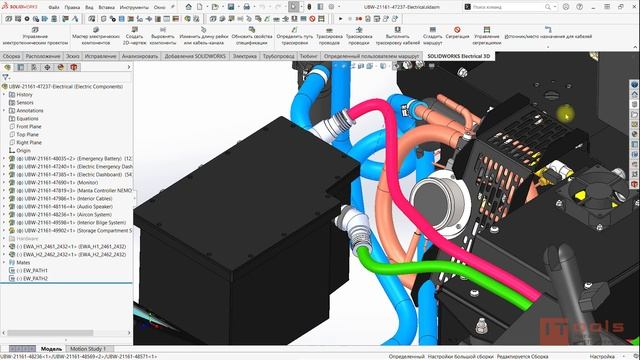The width and height of the screenshot is (640, 360).
Task: Click tree filter funnel icon
Action: (5, 77)
